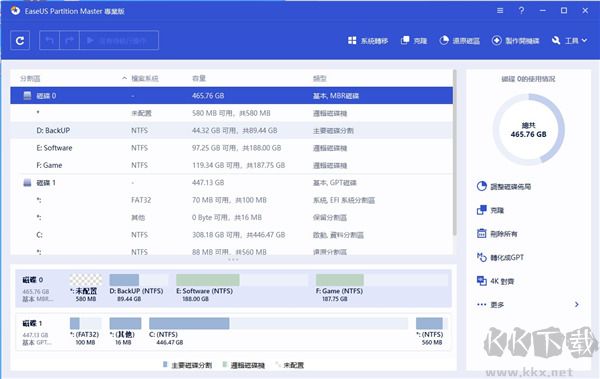Click the unallocated legend swatch

click(x=278, y=364)
